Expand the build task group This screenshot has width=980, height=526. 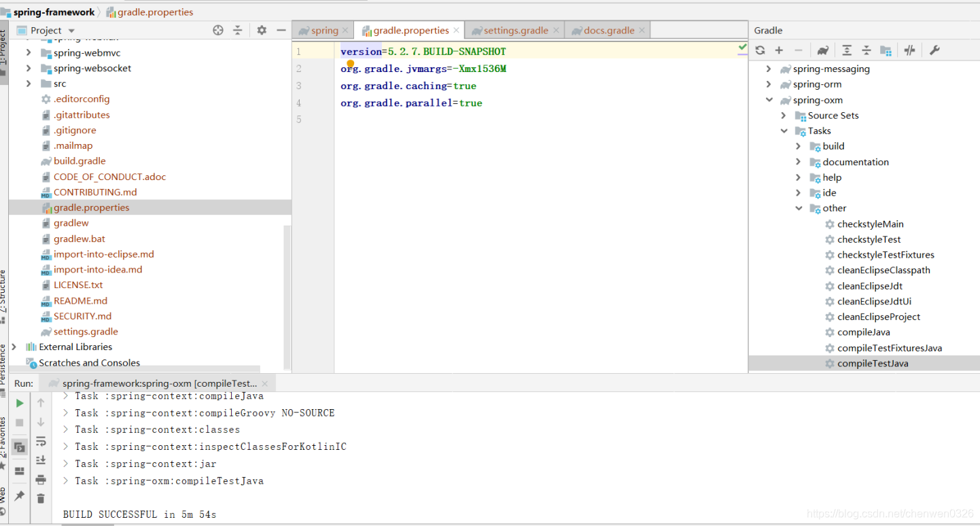pyautogui.click(x=799, y=146)
